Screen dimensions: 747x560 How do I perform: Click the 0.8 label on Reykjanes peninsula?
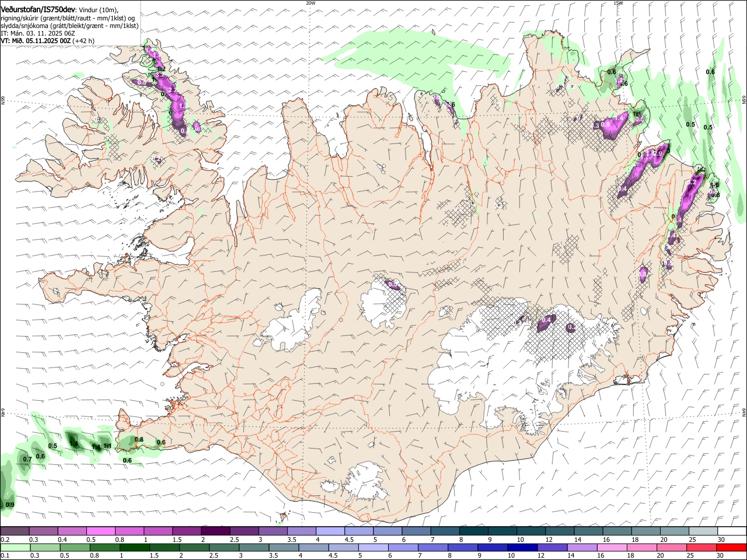click(139, 440)
